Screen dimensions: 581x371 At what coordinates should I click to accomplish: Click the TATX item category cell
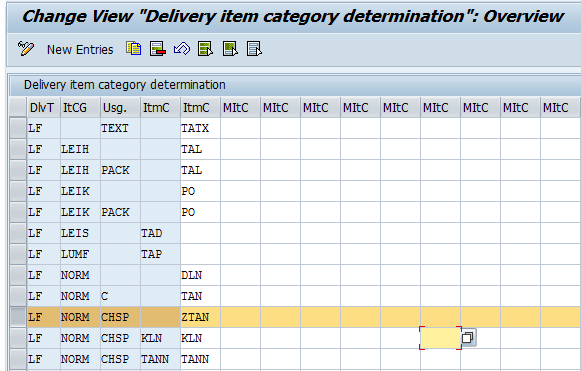point(200,128)
